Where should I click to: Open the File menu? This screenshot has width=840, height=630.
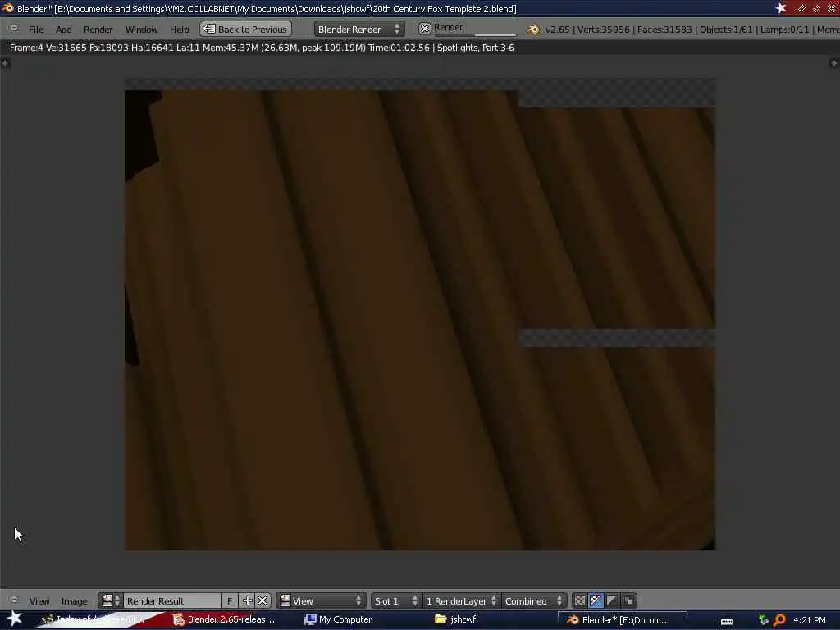36,30
